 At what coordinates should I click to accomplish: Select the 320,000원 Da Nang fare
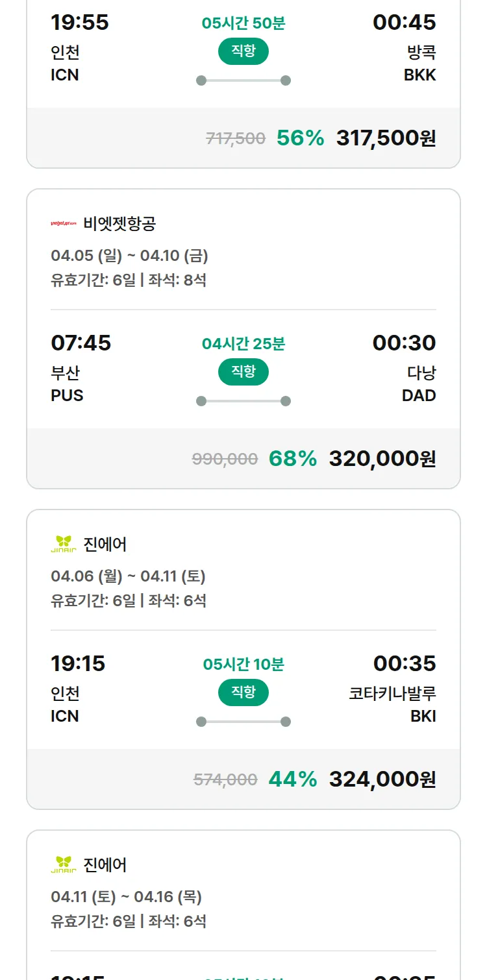click(x=382, y=459)
